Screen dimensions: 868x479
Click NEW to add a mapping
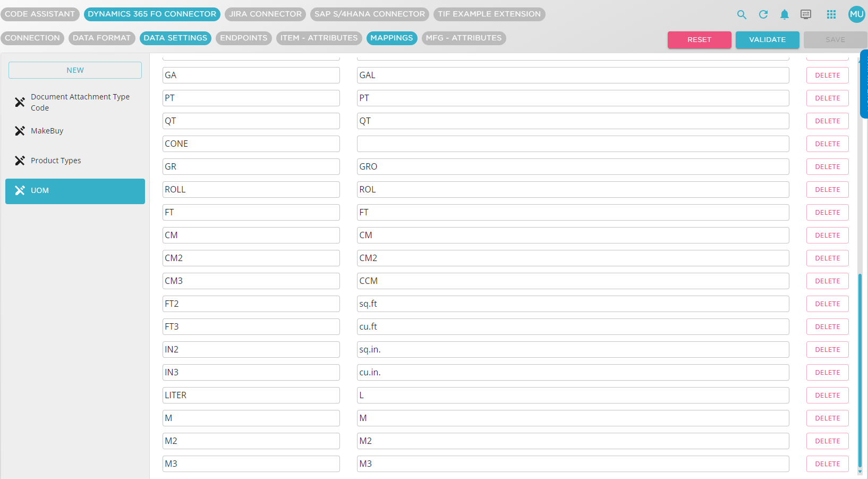(x=75, y=70)
